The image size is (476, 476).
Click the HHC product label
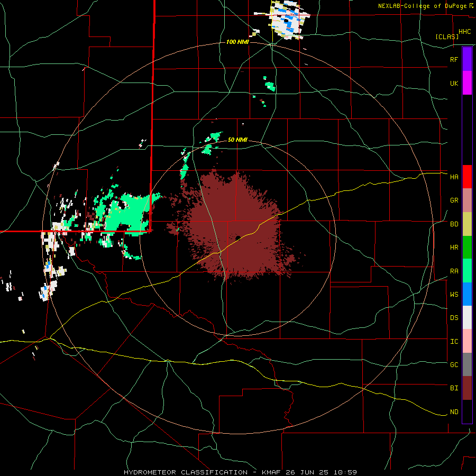click(x=464, y=32)
